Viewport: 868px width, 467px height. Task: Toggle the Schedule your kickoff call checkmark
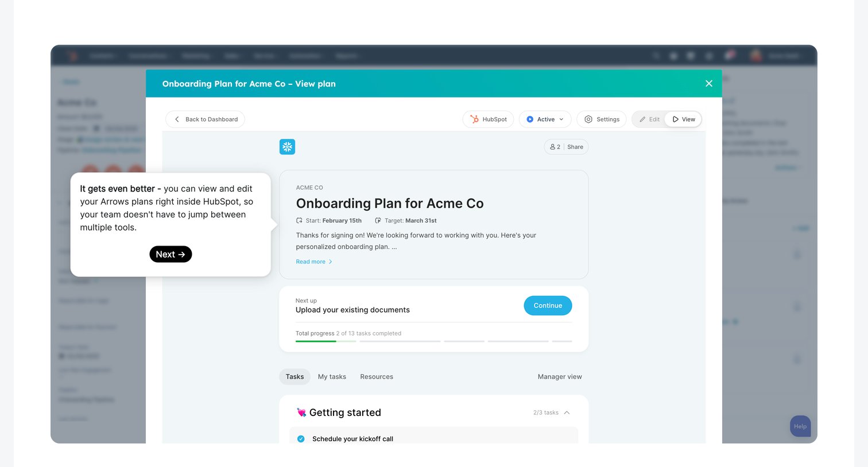point(301,439)
